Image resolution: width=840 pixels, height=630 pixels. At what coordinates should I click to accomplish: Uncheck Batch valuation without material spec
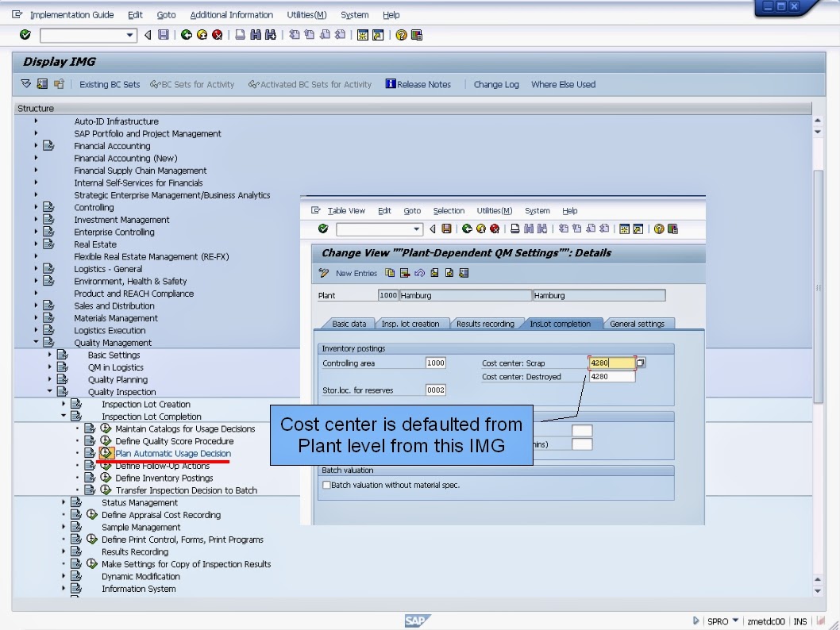[325, 485]
